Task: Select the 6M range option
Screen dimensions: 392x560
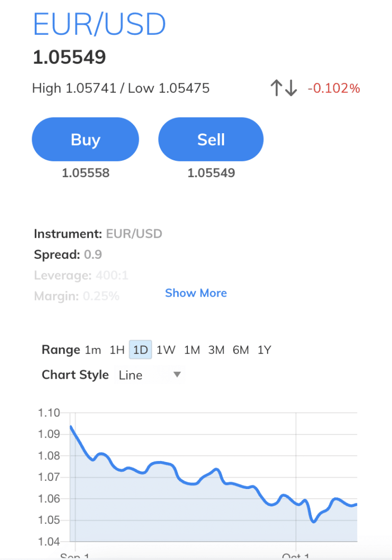Action: point(241,350)
